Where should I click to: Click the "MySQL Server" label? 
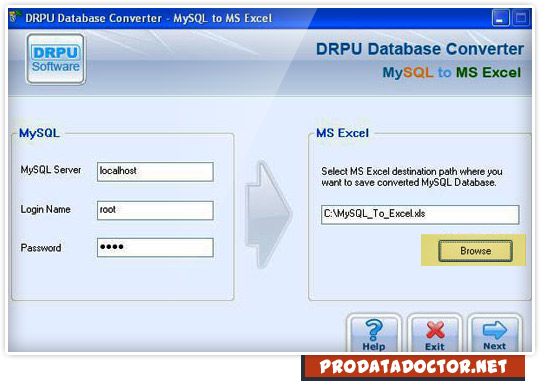[x=51, y=170]
